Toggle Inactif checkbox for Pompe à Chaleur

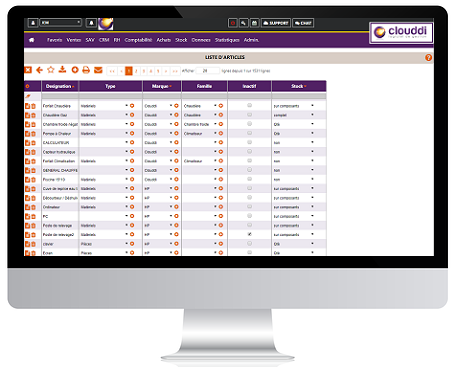(x=249, y=133)
